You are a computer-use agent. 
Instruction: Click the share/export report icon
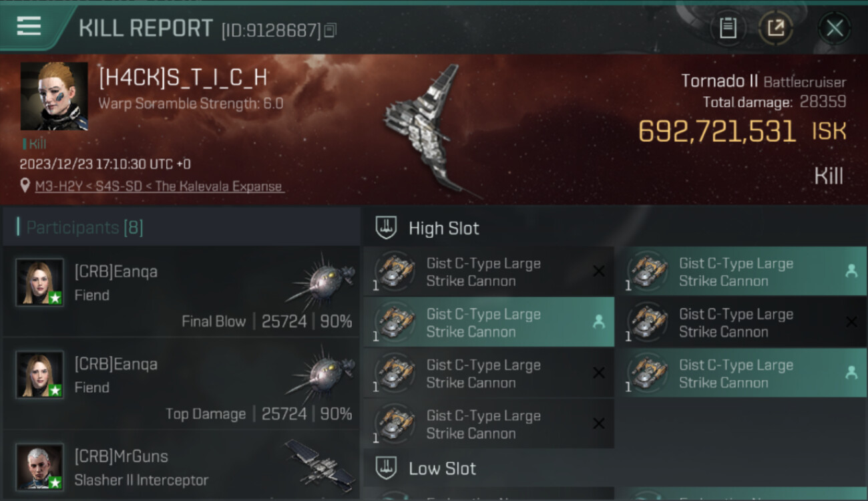[775, 28]
